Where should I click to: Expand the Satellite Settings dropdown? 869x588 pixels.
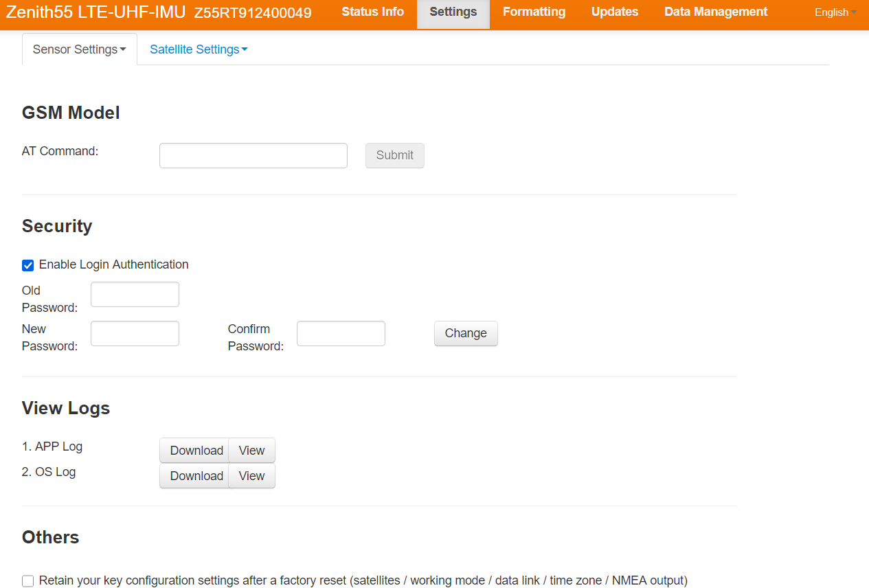click(x=199, y=49)
